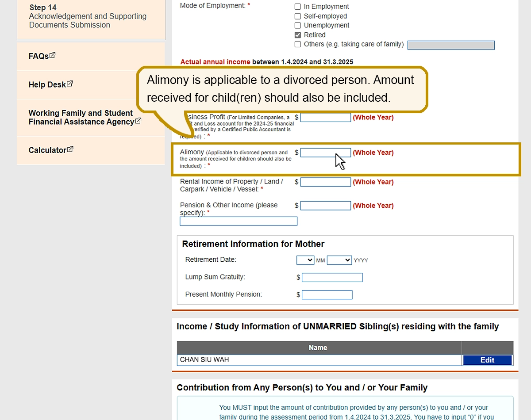
Task: Tick the Unemployment checkbox
Action: tap(298, 25)
